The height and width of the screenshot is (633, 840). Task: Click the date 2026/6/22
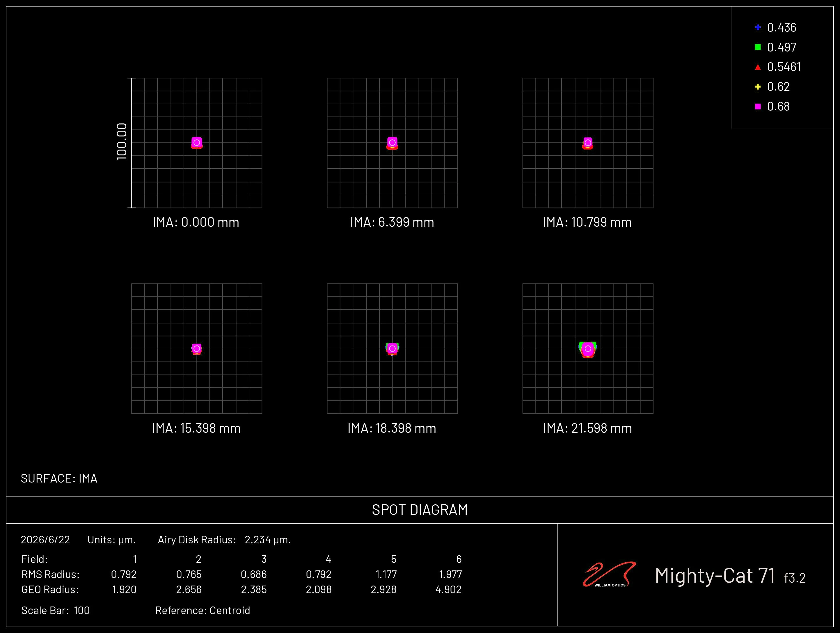tap(45, 540)
